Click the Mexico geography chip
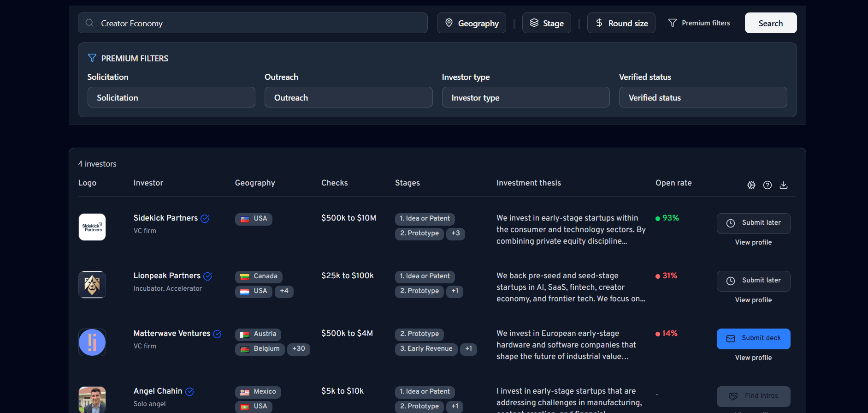 (x=258, y=392)
